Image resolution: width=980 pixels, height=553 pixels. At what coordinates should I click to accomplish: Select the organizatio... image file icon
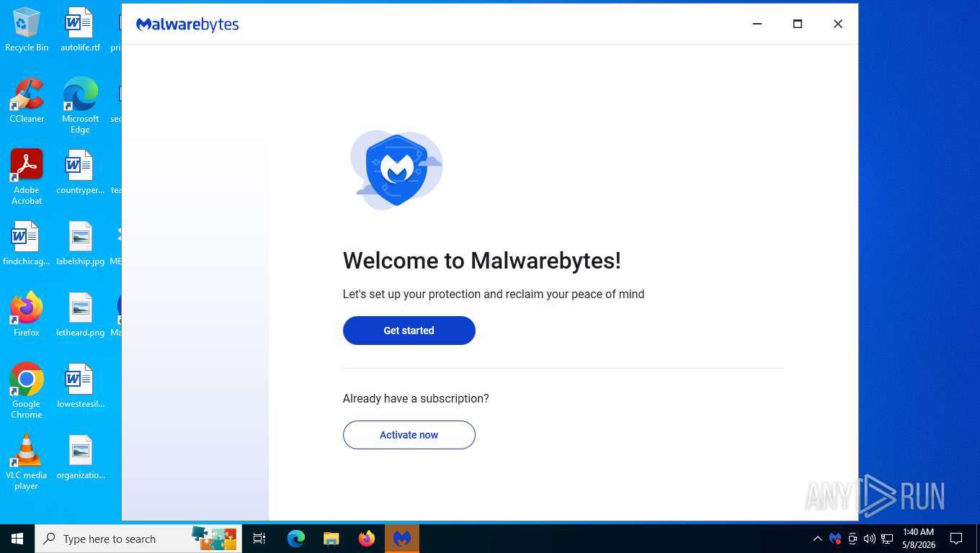[x=80, y=457]
